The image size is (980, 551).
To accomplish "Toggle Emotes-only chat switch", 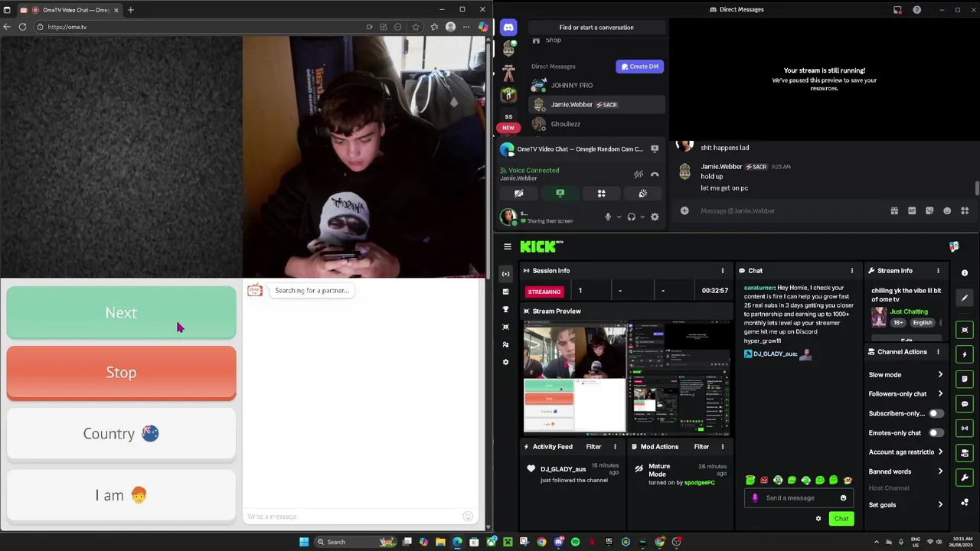I will pyautogui.click(x=936, y=433).
